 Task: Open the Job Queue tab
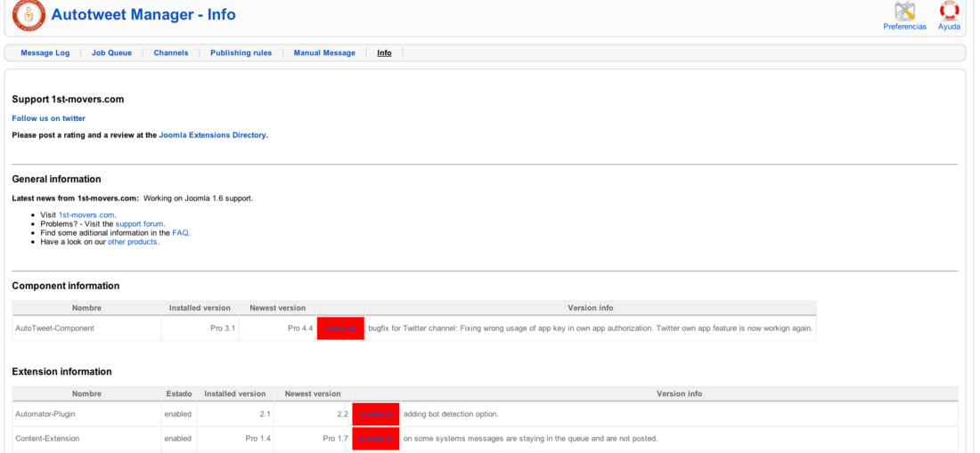pyautogui.click(x=112, y=53)
